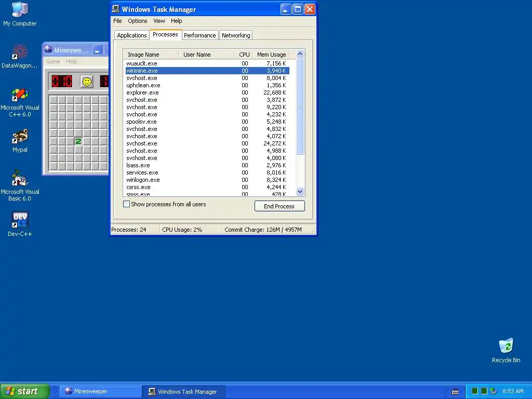This screenshot has width=532, height=399.
Task: Sort processes by CPU column
Action: [243, 54]
